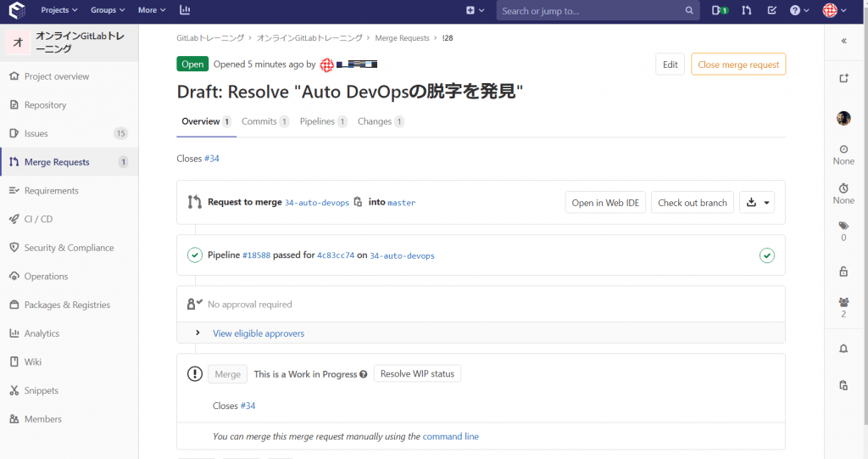Open the Snippets section
This screenshot has height=459, width=868.
point(41,390)
